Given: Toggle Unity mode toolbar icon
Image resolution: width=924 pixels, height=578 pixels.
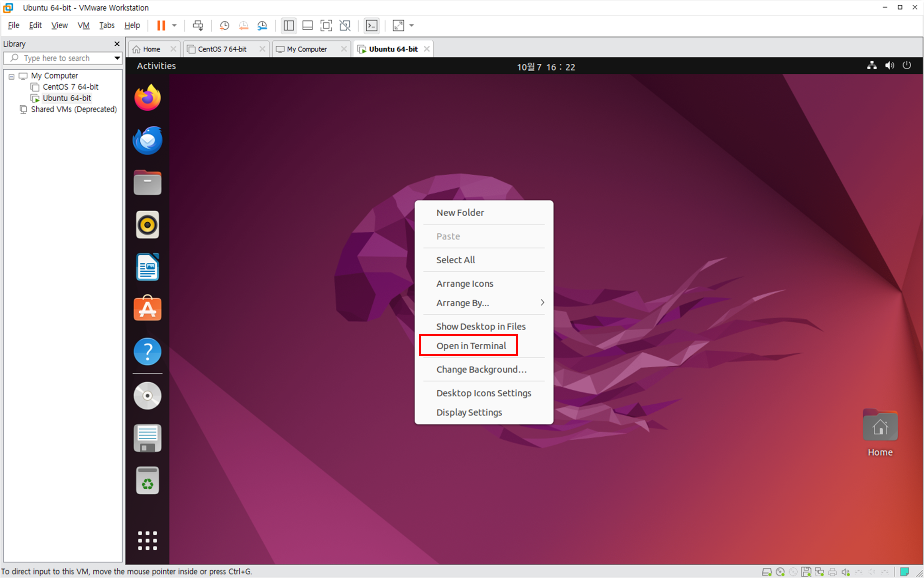Looking at the screenshot, I should (345, 25).
